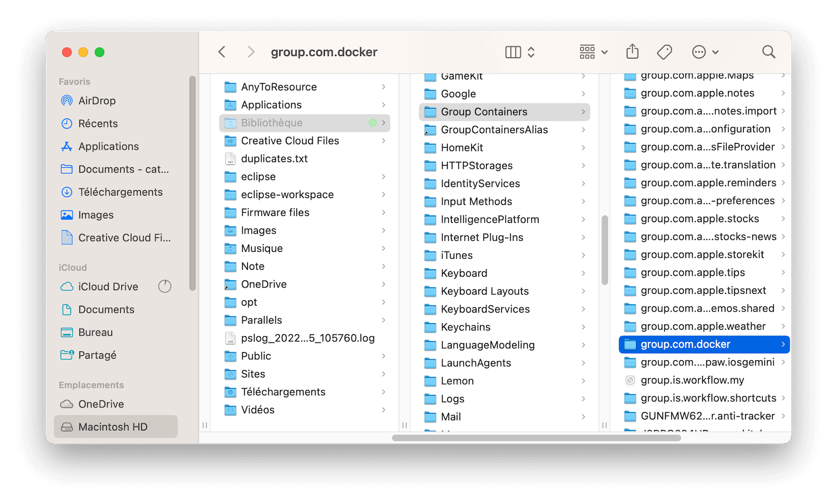Go forward with the right chevron button
Viewport: 837px width, 504px height.
[x=251, y=52]
